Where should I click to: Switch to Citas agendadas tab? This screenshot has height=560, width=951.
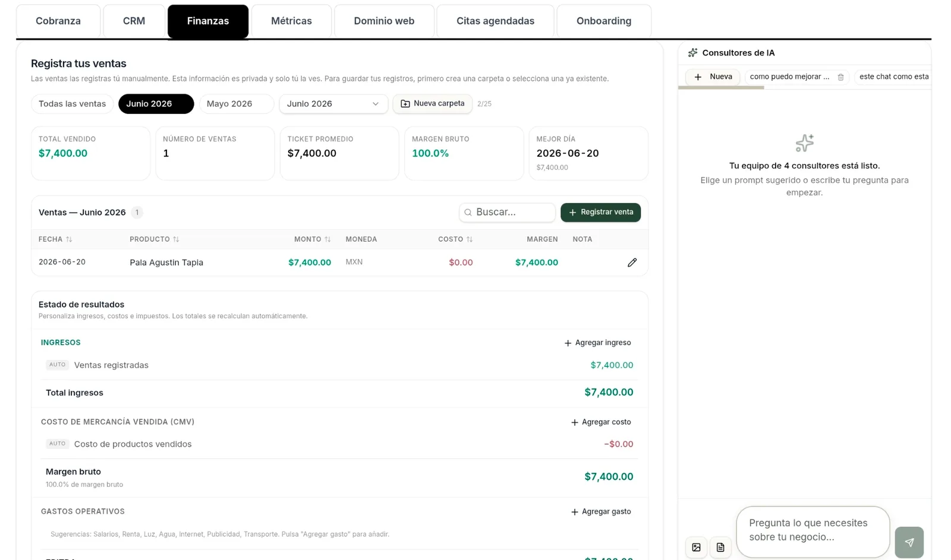tap(495, 21)
